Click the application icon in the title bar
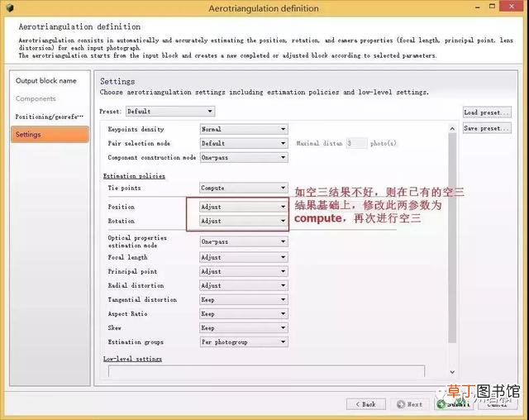The width and height of the screenshot is (529, 420). (x=10, y=7)
